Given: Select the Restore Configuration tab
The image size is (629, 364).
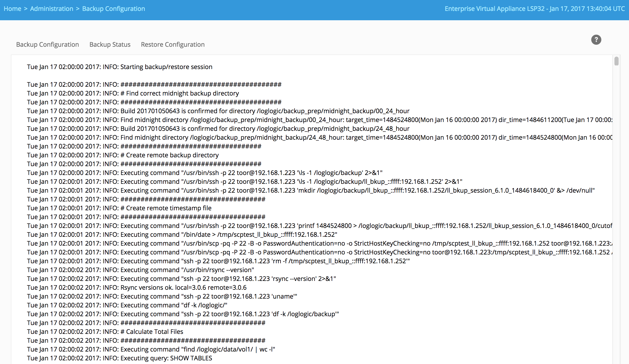Looking at the screenshot, I should click(x=173, y=44).
